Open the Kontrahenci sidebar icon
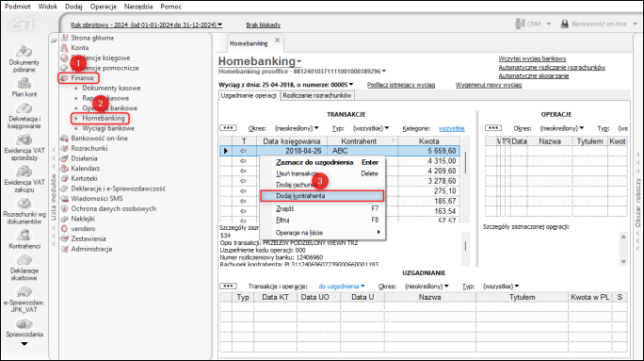 [24, 235]
